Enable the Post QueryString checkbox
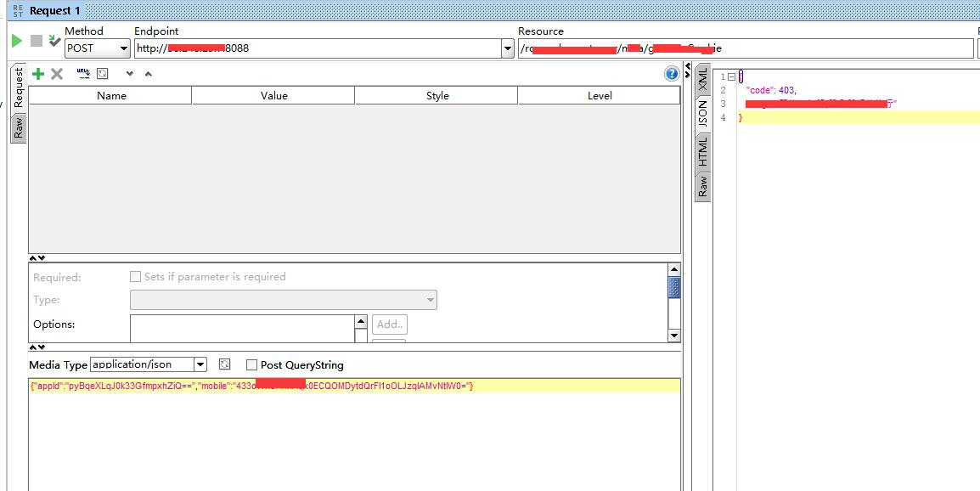980x491 pixels. 251,364
